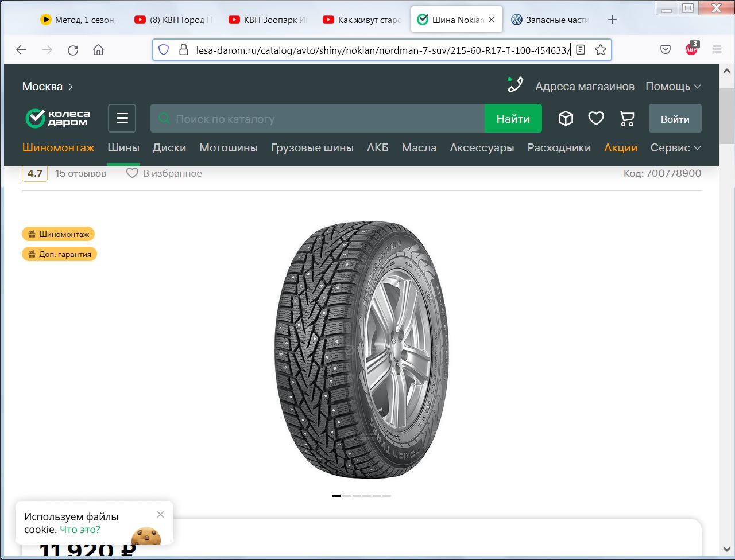Image resolution: width=735 pixels, height=560 pixels.
Task: Select the second image carousel indicator
Action: [347, 496]
